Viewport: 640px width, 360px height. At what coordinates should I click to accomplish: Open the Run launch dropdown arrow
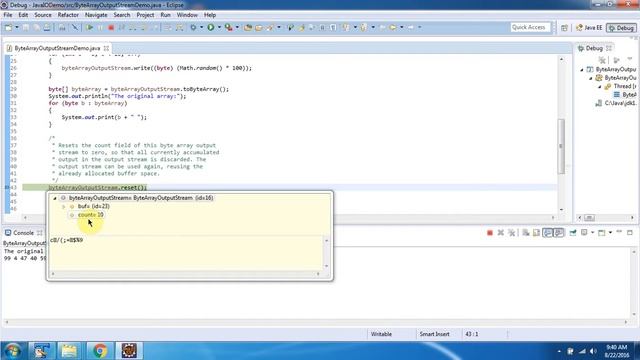(x=219, y=27)
